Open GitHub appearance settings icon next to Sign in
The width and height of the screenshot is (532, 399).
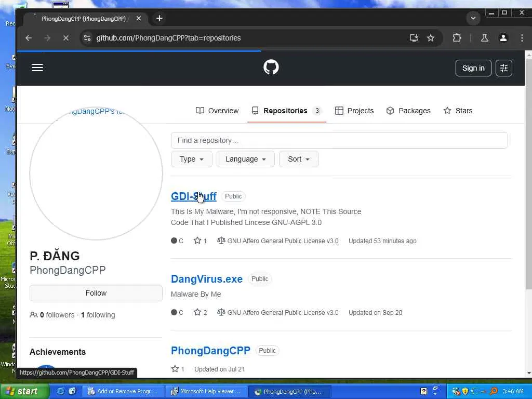pos(504,68)
